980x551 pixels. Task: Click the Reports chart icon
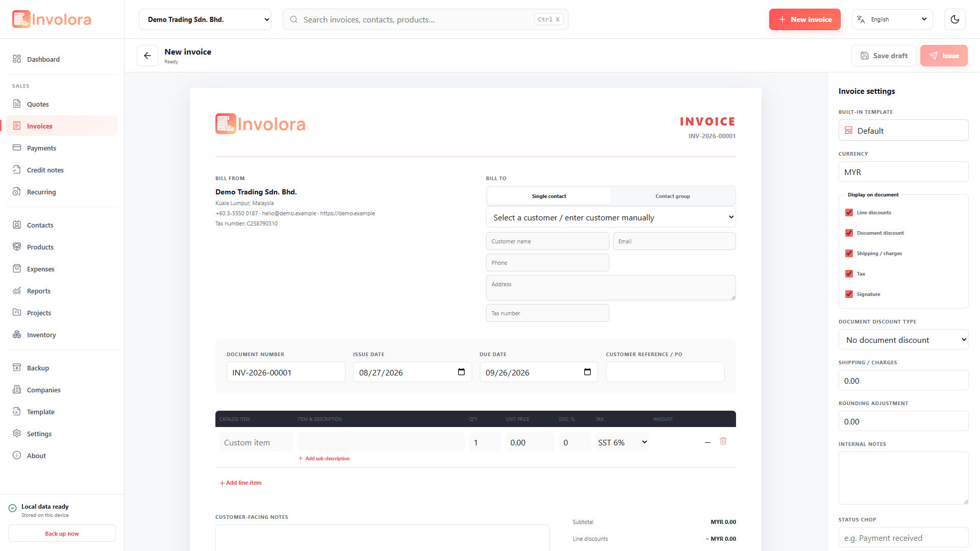coord(17,291)
